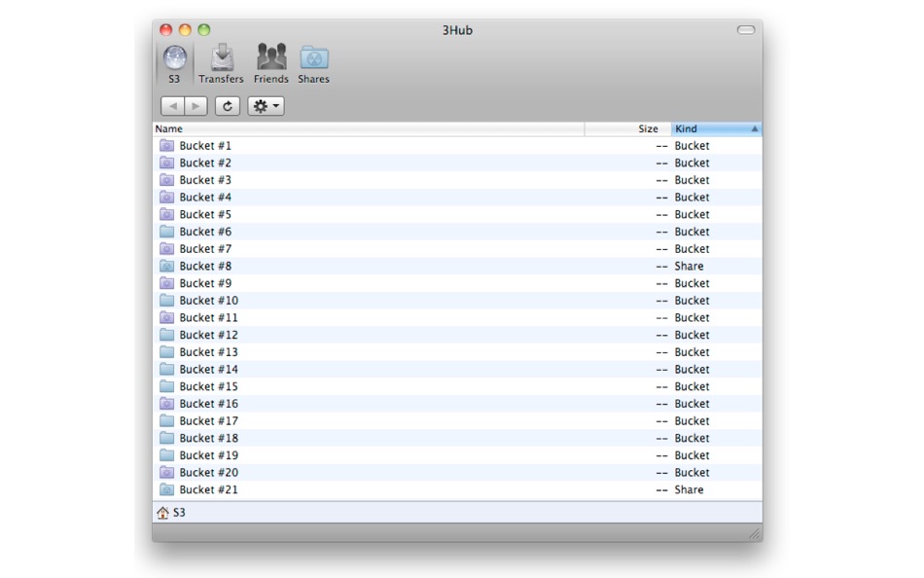Open the gear action dropdown menu
924x578 pixels.
coord(266,106)
